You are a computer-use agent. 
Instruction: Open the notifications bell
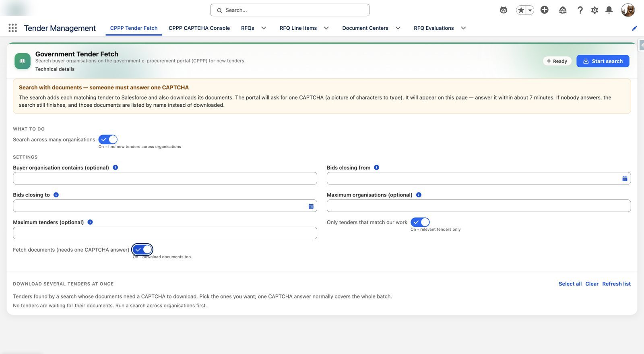[x=609, y=10]
